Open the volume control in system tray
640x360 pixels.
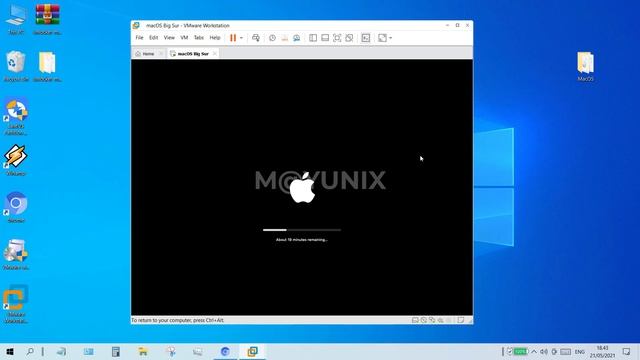click(x=544, y=351)
